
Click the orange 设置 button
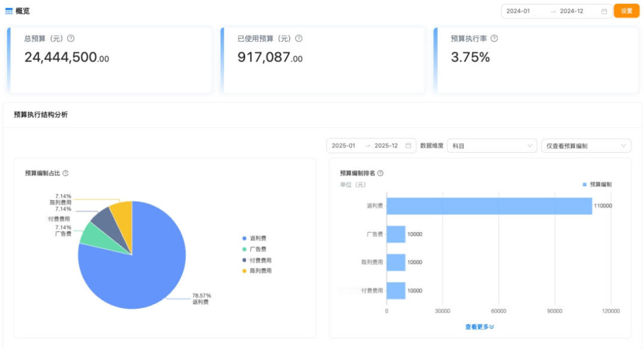pyautogui.click(x=626, y=11)
